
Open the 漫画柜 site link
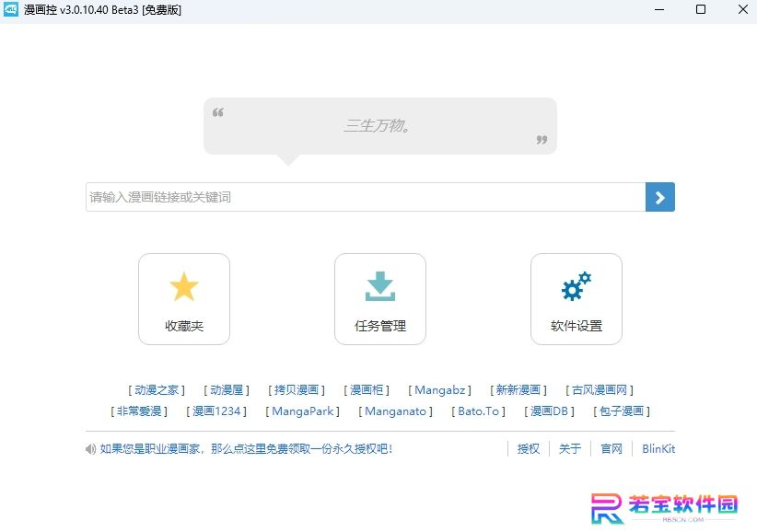(x=367, y=389)
